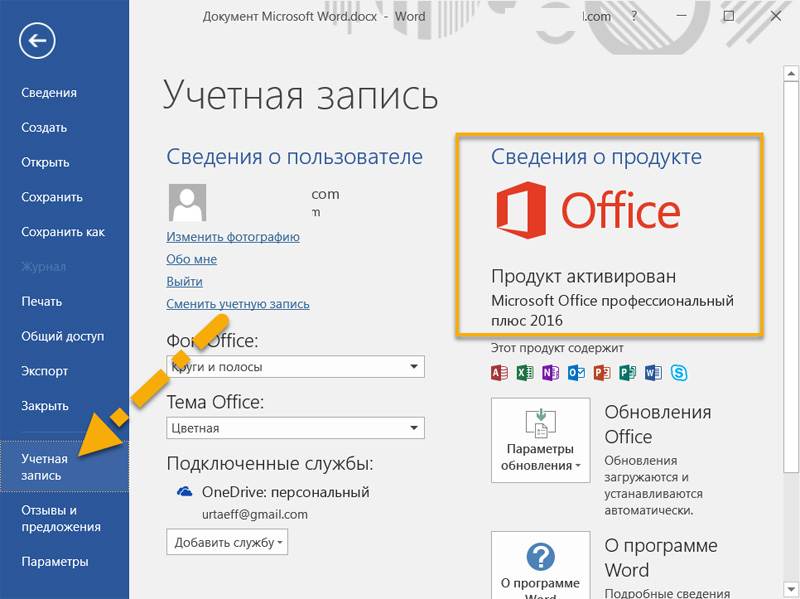The image size is (800, 599).
Task: Click the Skype icon in product list
Action: 680,374
